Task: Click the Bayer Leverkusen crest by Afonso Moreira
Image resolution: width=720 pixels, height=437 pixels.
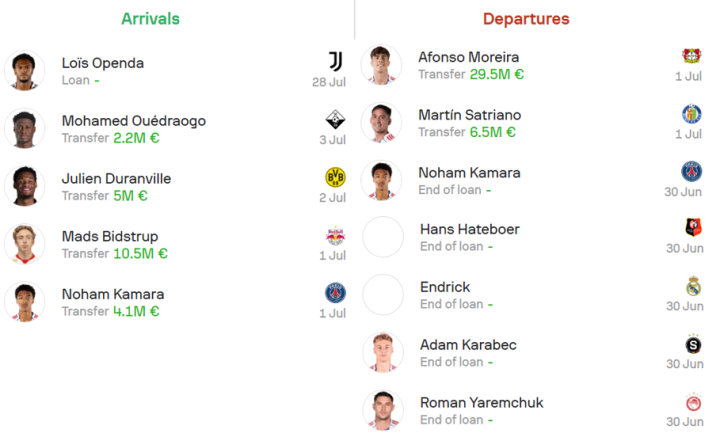Action: [x=692, y=56]
